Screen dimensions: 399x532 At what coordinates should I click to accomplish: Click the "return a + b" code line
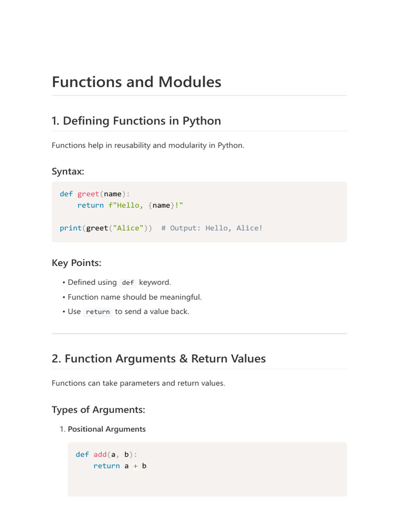[x=119, y=466]
